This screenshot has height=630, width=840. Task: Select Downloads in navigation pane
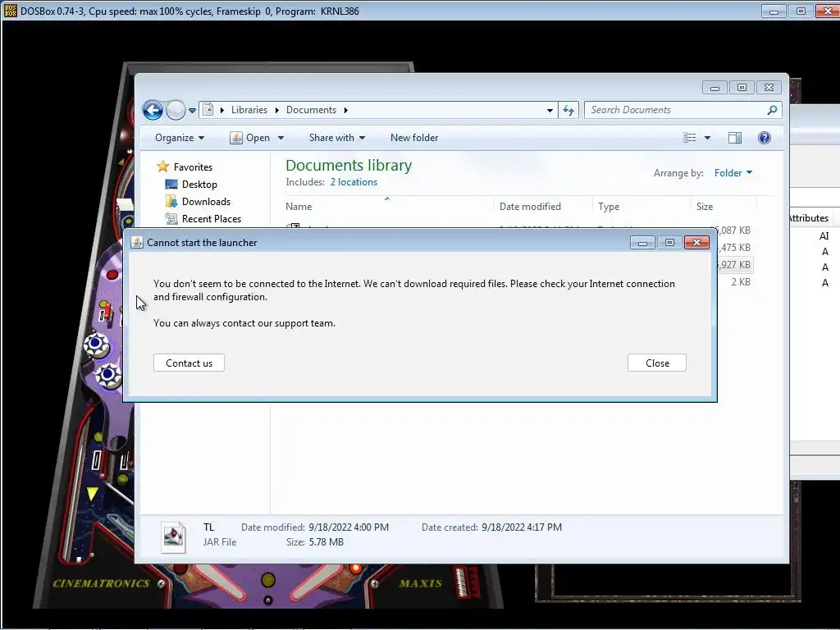click(x=206, y=202)
